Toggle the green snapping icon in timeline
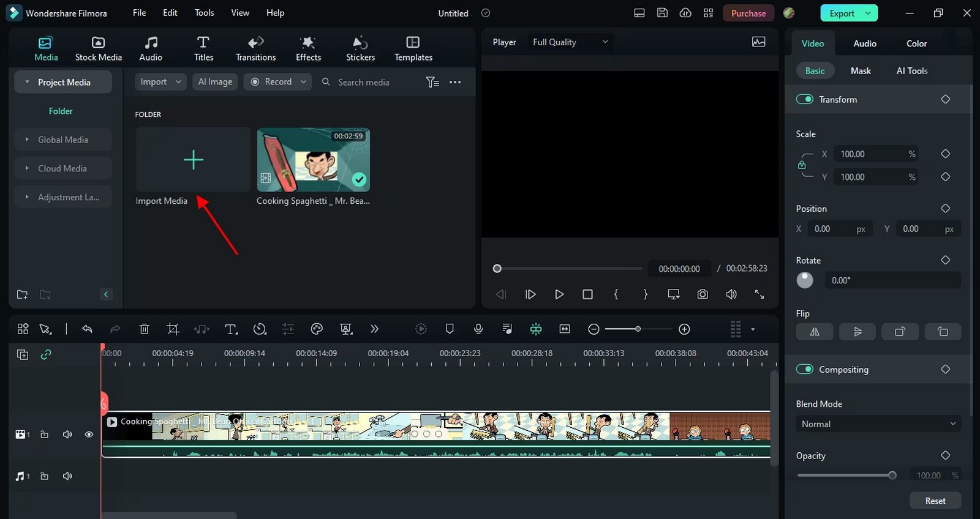This screenshot has height=519, width=980. pos(536,329)
